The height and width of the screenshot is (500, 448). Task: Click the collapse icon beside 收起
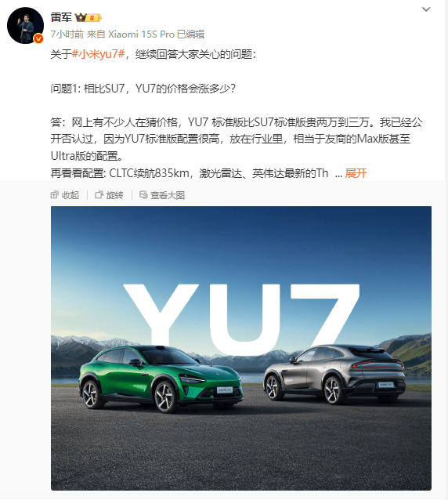pos(55,194)
